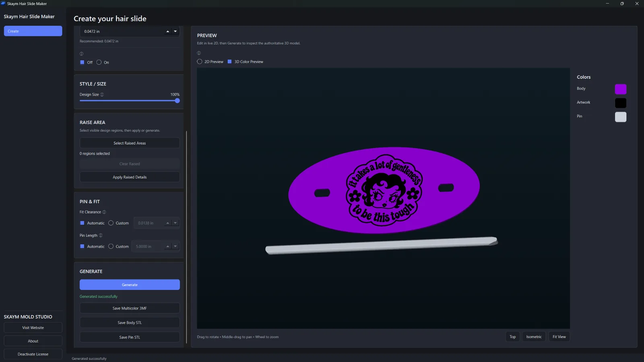Click the info icon above Off/On options

coord(81,54)
